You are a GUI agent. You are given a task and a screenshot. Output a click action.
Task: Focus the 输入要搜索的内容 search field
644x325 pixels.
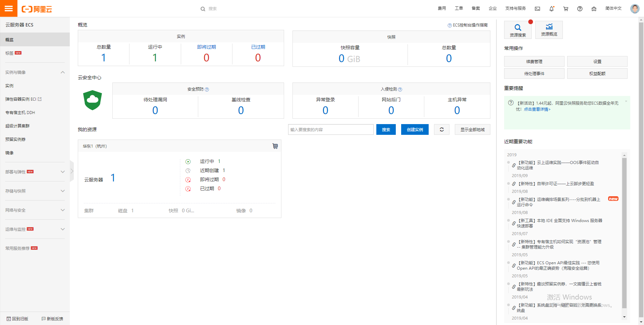331,129
